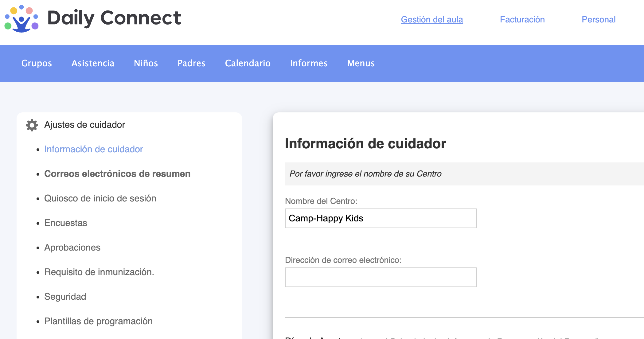Image resolution: width=644 pixels, height=339 pixels.
Task: View the Informes tab
Action: pos(309,63)
